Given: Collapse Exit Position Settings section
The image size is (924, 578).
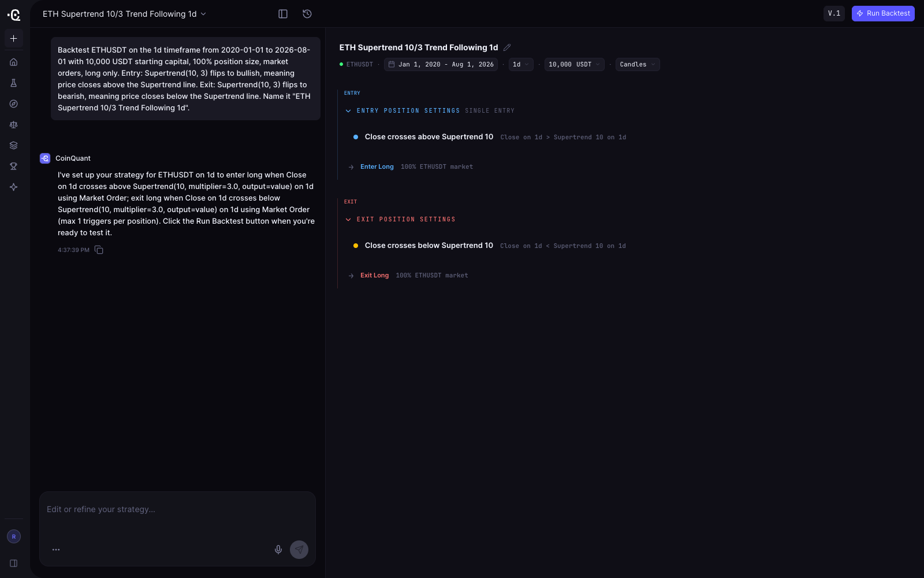Looking at the screenshot, I should click(348, 219).
